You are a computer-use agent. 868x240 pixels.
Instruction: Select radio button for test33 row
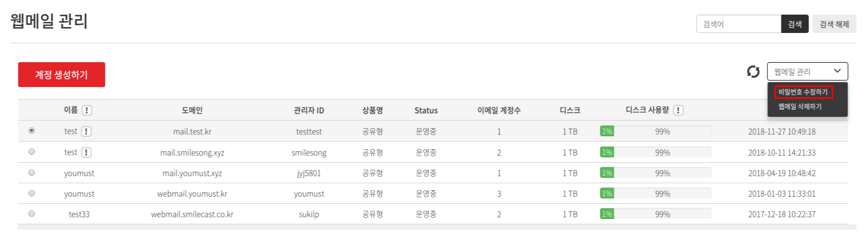point(31,214)
